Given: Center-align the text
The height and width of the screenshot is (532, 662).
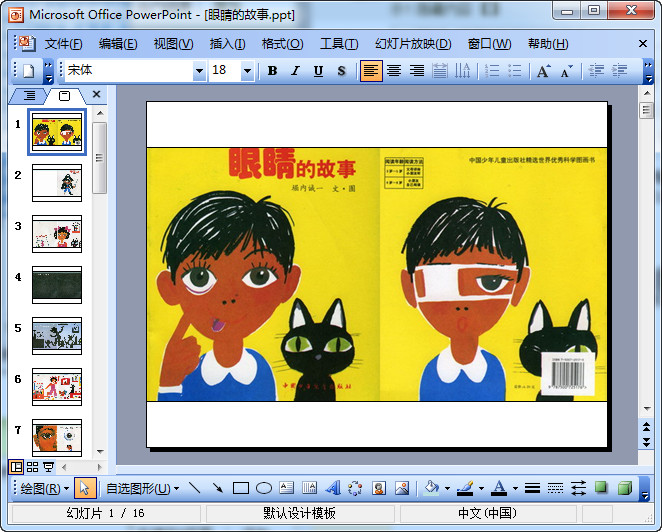Looking at the screenshot, I should [394, 71].
